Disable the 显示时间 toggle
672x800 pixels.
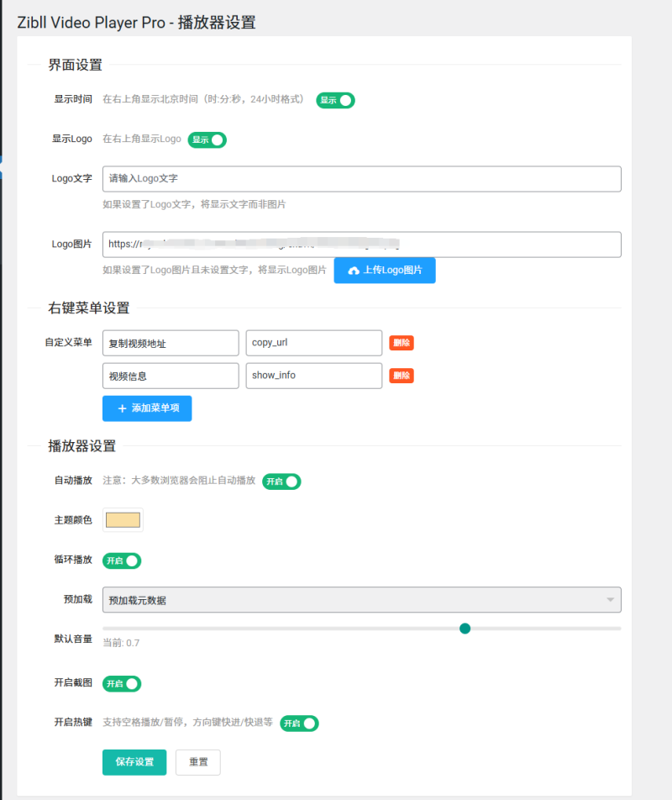point(335,100)
